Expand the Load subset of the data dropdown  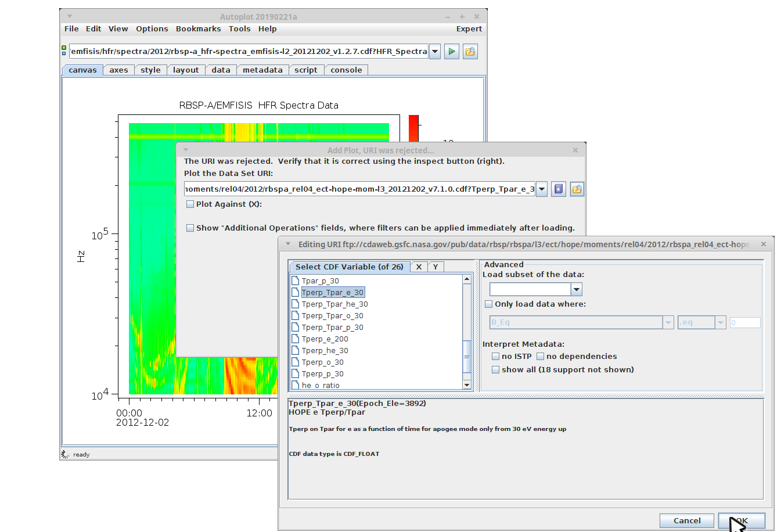[x=576, y=289]
